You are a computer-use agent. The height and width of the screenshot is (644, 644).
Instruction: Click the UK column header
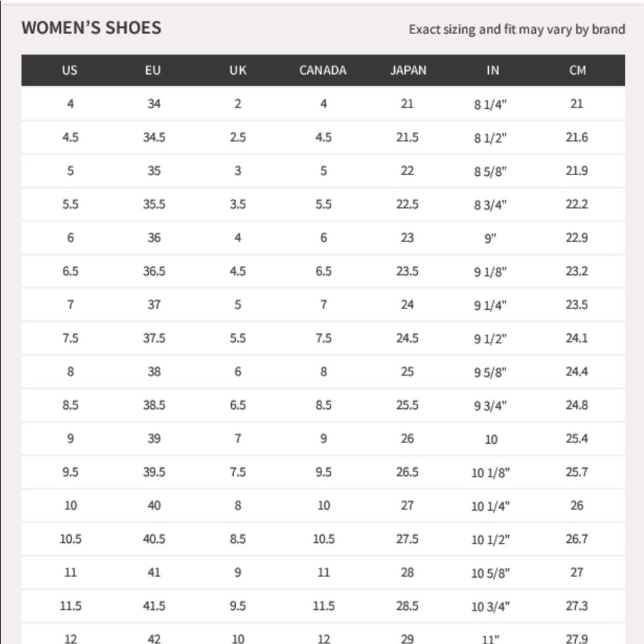238,70
